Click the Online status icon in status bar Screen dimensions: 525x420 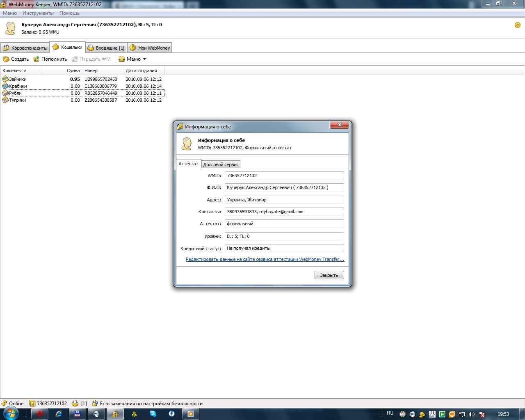coord(5,403)
